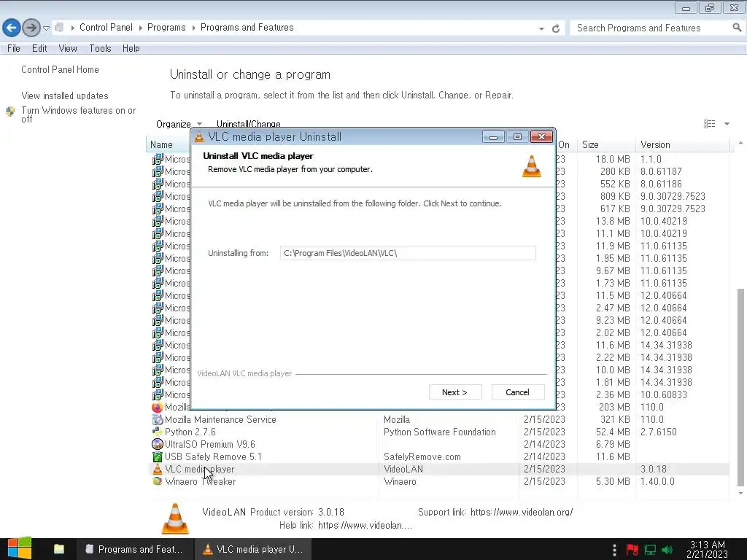Screen dimensions: 747x560
Task: Click the Windows features shield icon
Action: 10,112
